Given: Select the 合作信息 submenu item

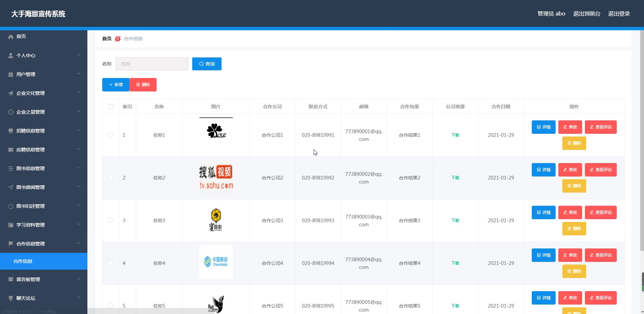Looking at the screenshot, I should point(44,261).
